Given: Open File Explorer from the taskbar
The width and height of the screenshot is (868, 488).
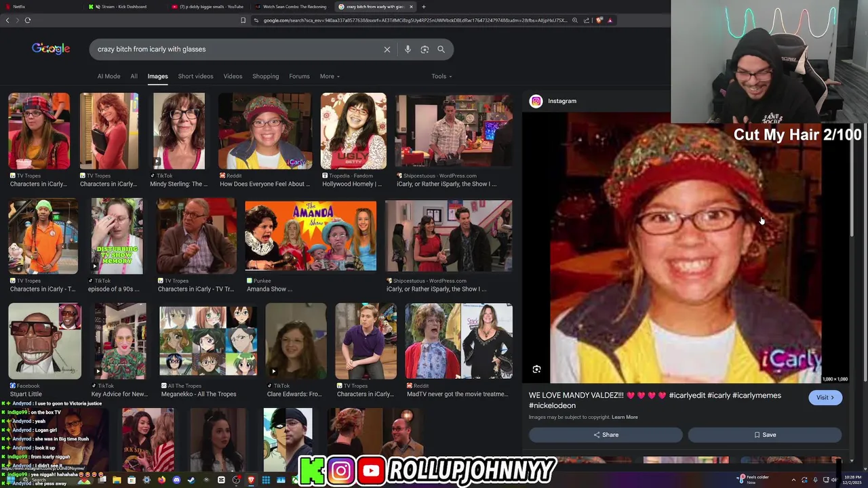Looking at the screenshot, I should click(117, 480).
